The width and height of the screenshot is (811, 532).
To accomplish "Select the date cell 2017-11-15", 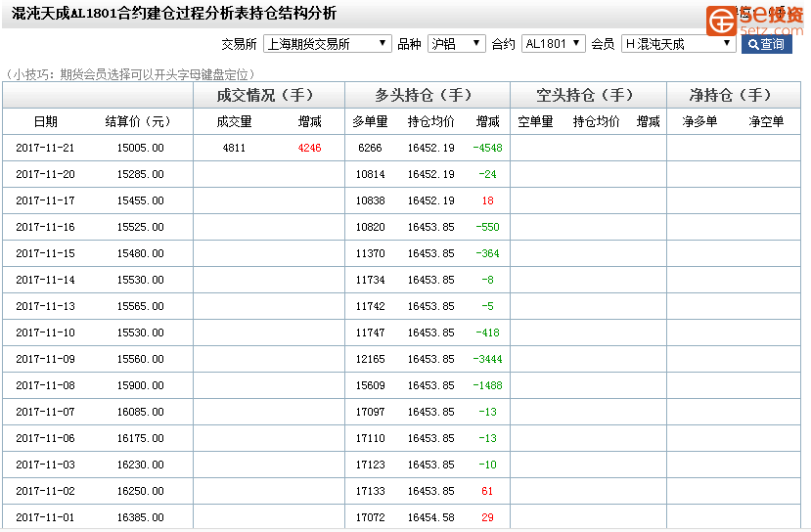I will [x=46, y=253].
